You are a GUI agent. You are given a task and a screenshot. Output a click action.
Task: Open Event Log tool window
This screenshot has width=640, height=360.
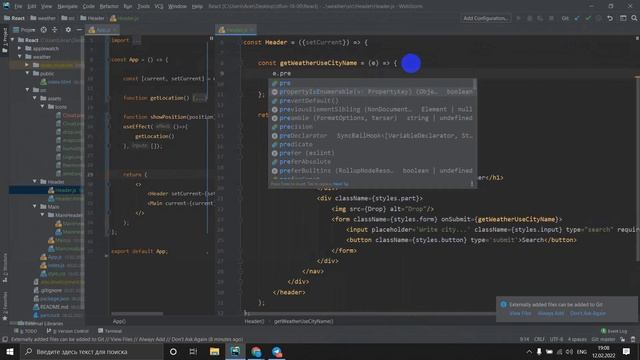pos(614,331)
